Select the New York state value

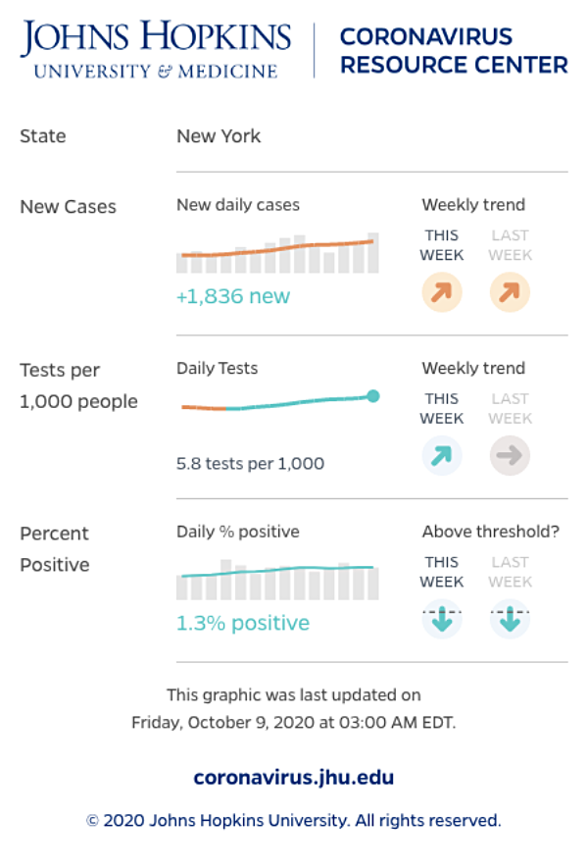219,136
